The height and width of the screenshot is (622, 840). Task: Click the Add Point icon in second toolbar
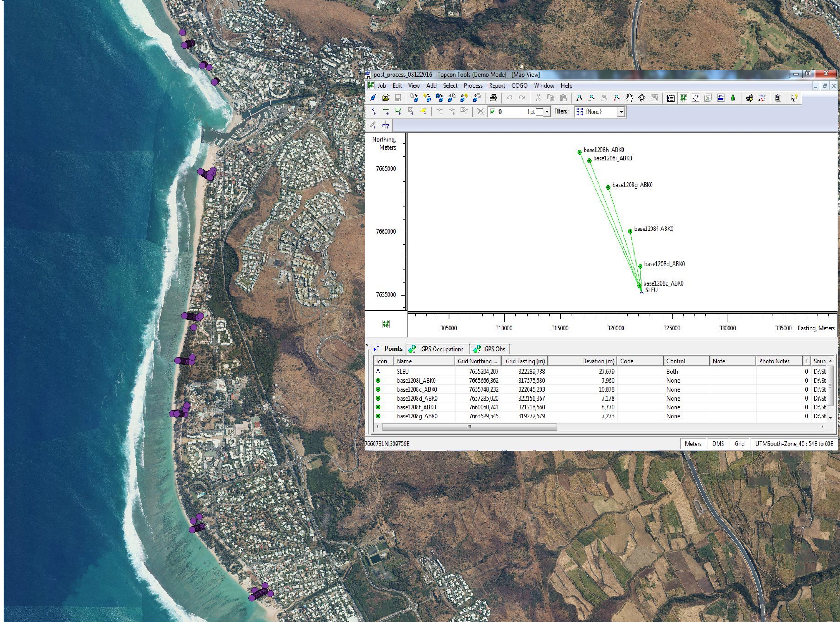click(x=373, y=112)
